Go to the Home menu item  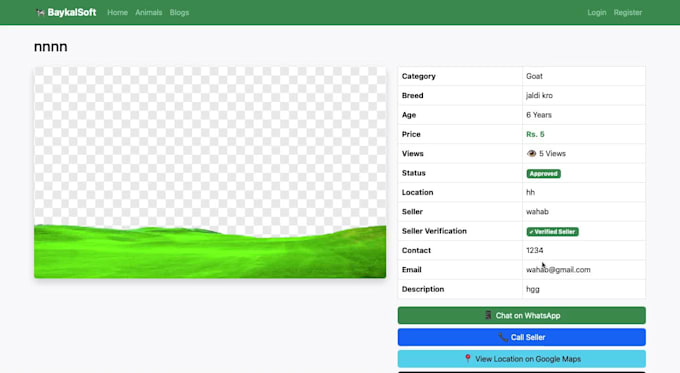118,13
